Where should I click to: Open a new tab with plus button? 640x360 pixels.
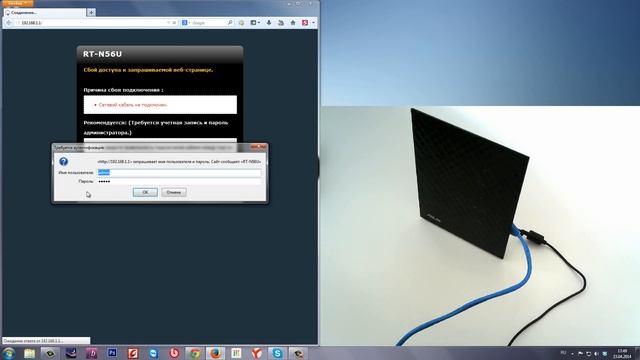tap(91, 13)
